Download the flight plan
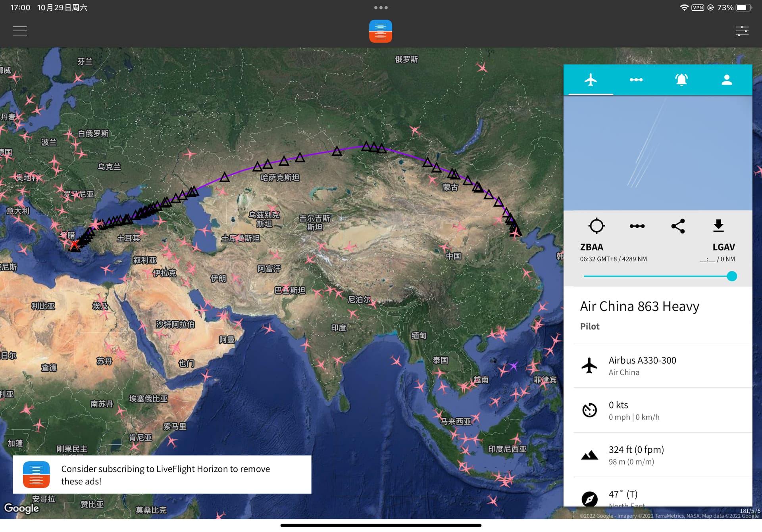The height and width of the screenshot is (532, 762). (x=718, y=226)
